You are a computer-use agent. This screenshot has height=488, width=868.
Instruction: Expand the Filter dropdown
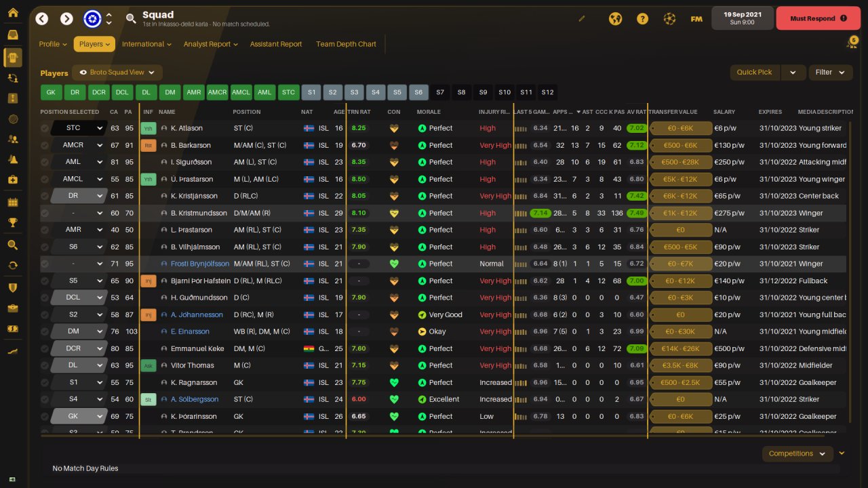click(831, 73)
